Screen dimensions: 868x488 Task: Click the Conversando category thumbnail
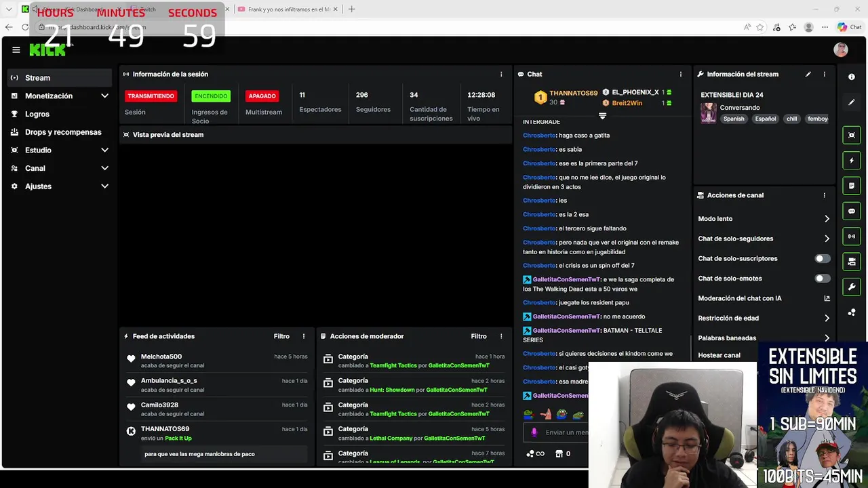pyautogui.click(x=708, y=113)
